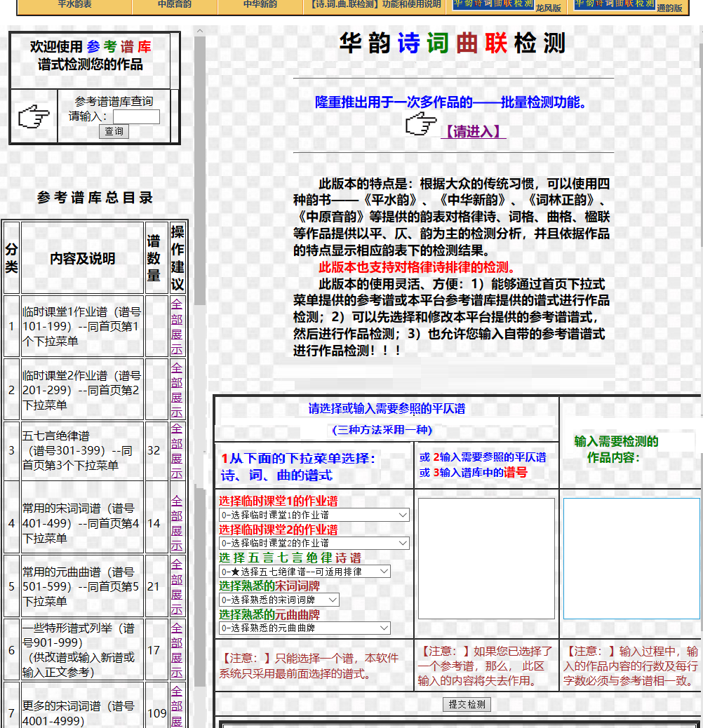This screenshot has width=703, height=728.
Task: Expand the 选择临时课堂1的作业谱 dropdown
Action: click(314, 515)
